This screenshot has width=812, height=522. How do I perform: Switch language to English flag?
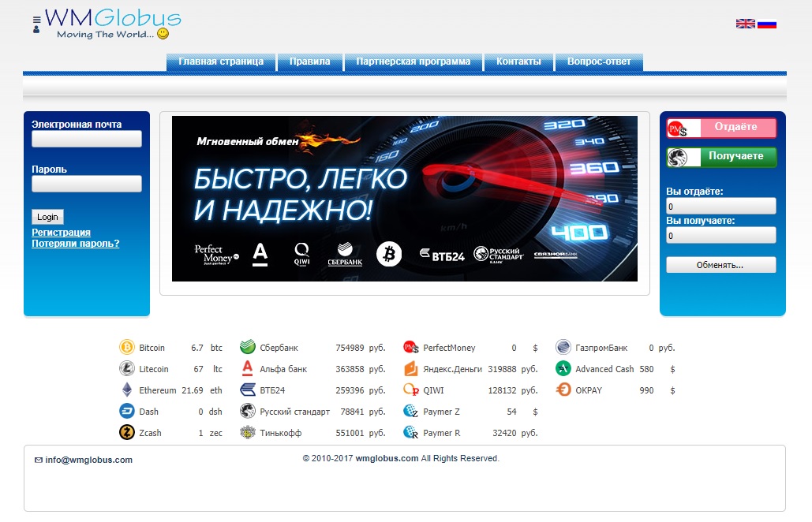coord(745,24)
